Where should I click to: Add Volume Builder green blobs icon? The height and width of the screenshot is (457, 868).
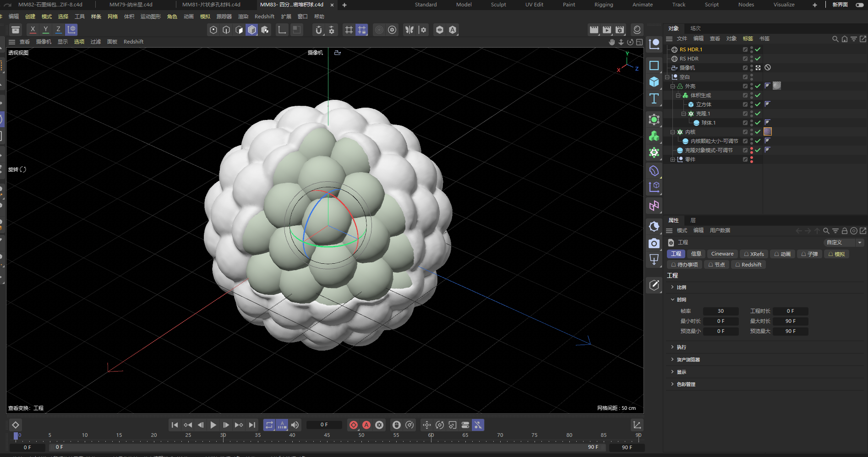point(654,136)
